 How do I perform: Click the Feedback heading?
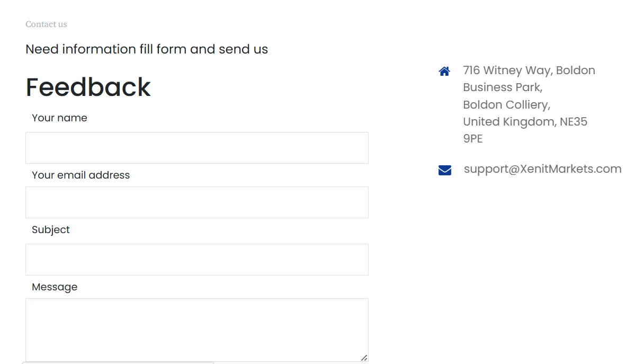(x=88, y=87)
